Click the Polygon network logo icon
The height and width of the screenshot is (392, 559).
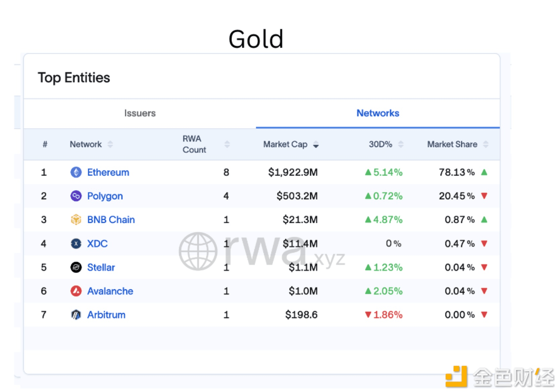click(76, 196)
